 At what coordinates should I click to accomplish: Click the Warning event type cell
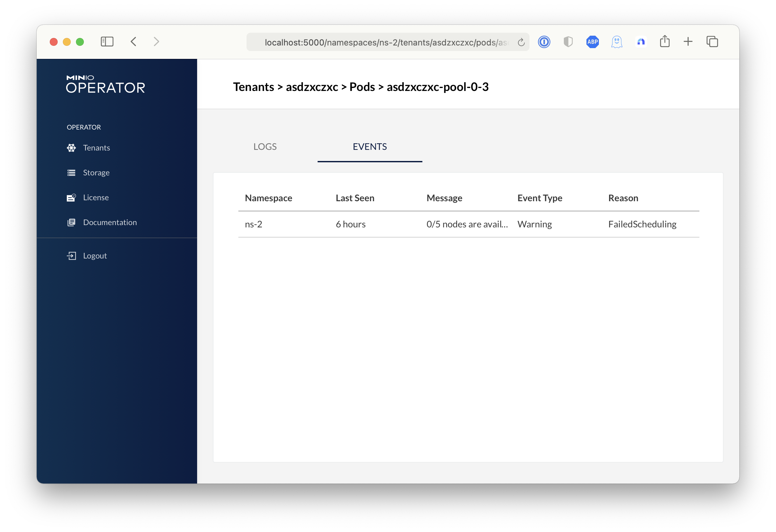[x=535, y=224]
